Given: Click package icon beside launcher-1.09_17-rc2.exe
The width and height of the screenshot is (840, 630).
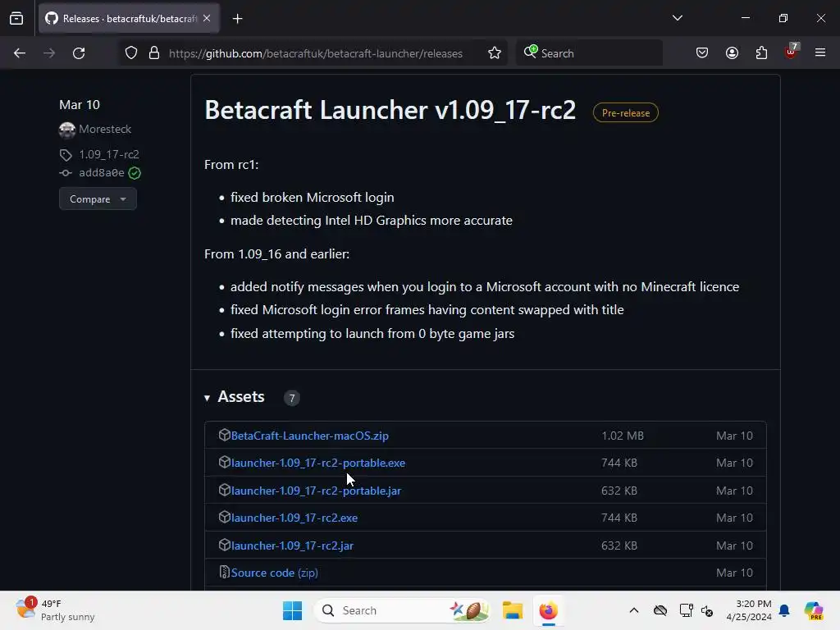Looking at the screenshot, I should pos(225,518).
